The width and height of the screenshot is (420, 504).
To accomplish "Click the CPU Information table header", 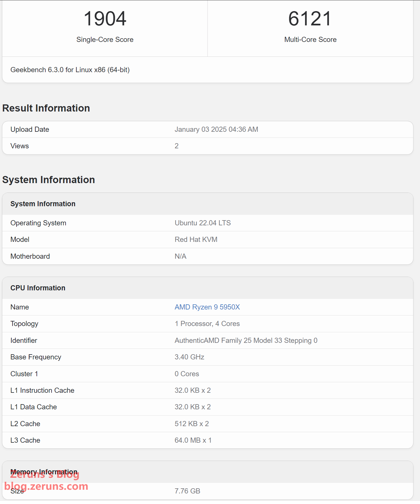I will [38, 288].
